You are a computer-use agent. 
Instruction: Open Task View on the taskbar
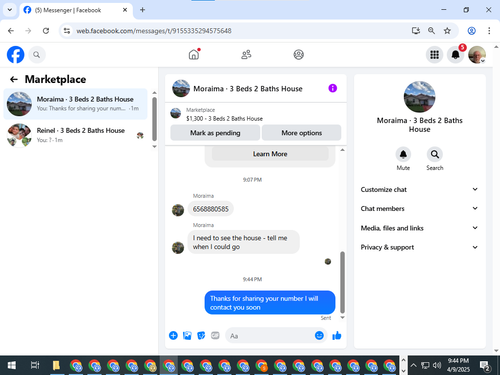(x=35, y=366)
